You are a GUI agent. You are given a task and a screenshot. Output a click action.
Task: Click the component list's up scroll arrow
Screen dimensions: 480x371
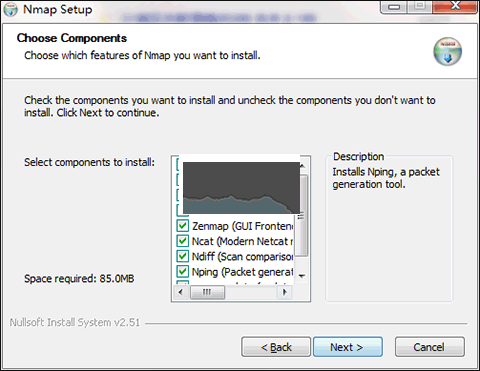(x=302, y=166)
